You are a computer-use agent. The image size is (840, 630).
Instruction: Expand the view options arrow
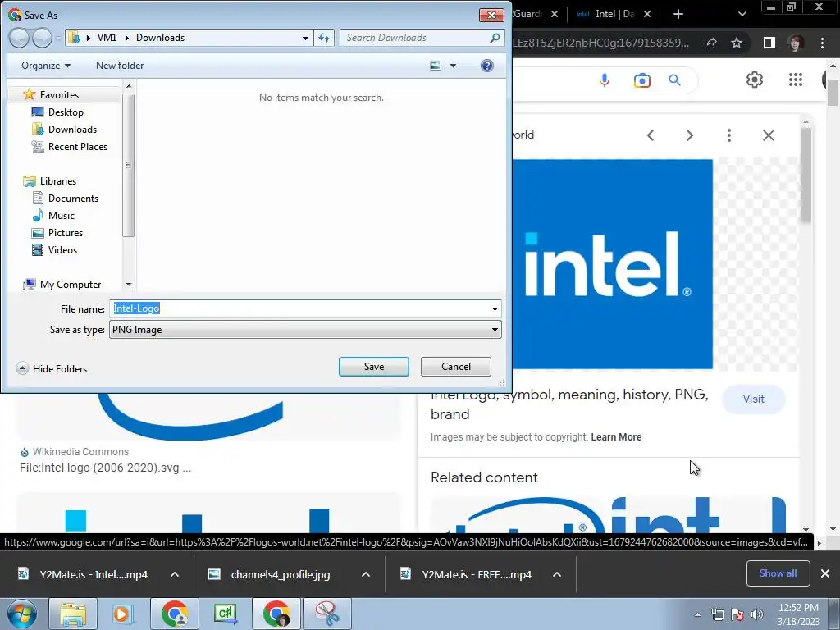coord(453,66)
